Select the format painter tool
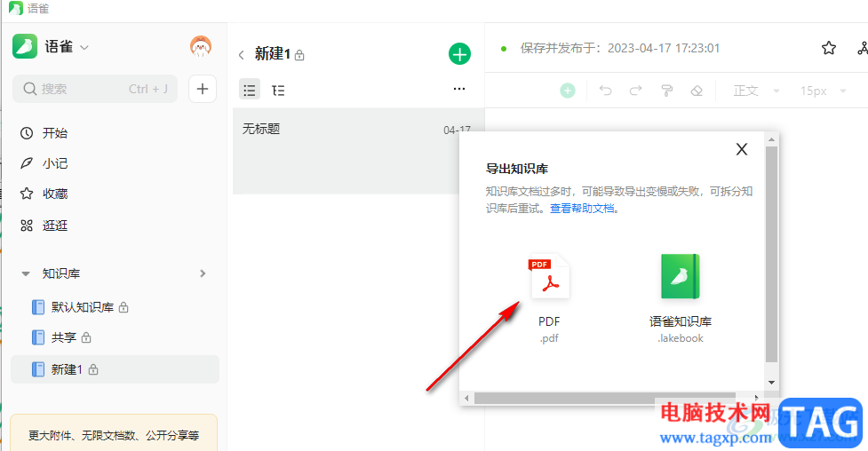This screenshot has width=868, height=451. 667,91
